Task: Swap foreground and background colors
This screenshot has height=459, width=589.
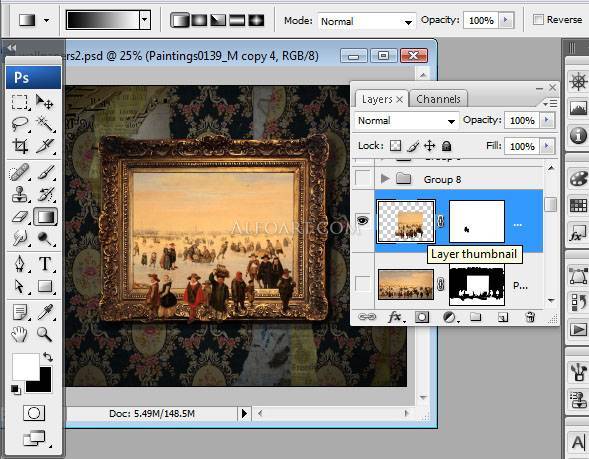Action: (x=48, y=356)
